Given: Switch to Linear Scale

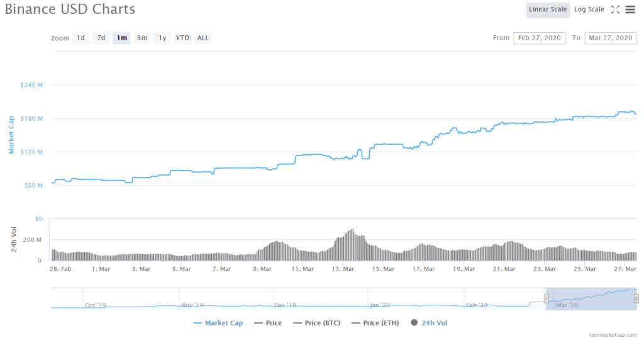Looking at the screenshot, I should 548,9.
